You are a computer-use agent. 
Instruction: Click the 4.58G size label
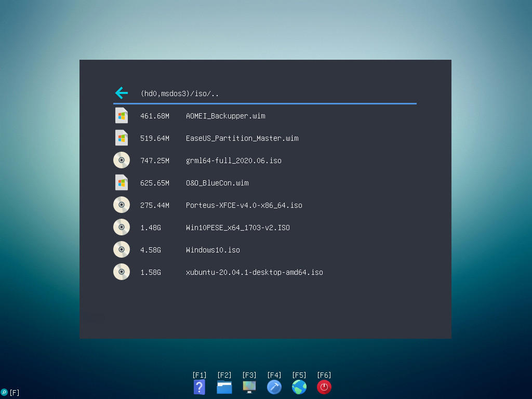pyautogui.click(x=151, y=250)
